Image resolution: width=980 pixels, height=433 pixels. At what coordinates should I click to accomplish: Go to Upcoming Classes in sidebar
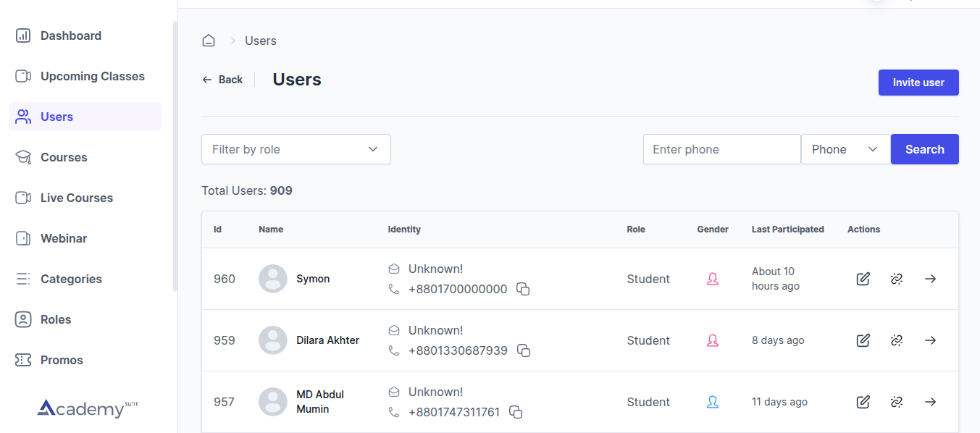pos(92,76)
